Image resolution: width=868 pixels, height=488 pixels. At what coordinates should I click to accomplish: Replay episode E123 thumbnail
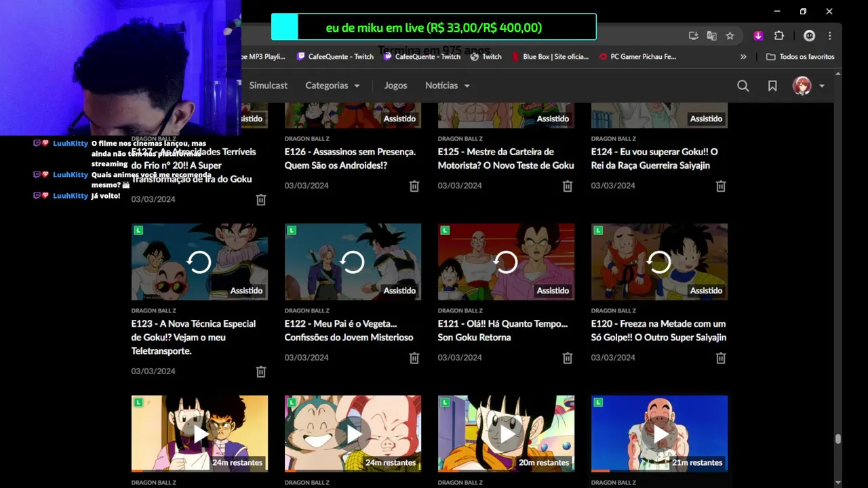pos(199,262)
